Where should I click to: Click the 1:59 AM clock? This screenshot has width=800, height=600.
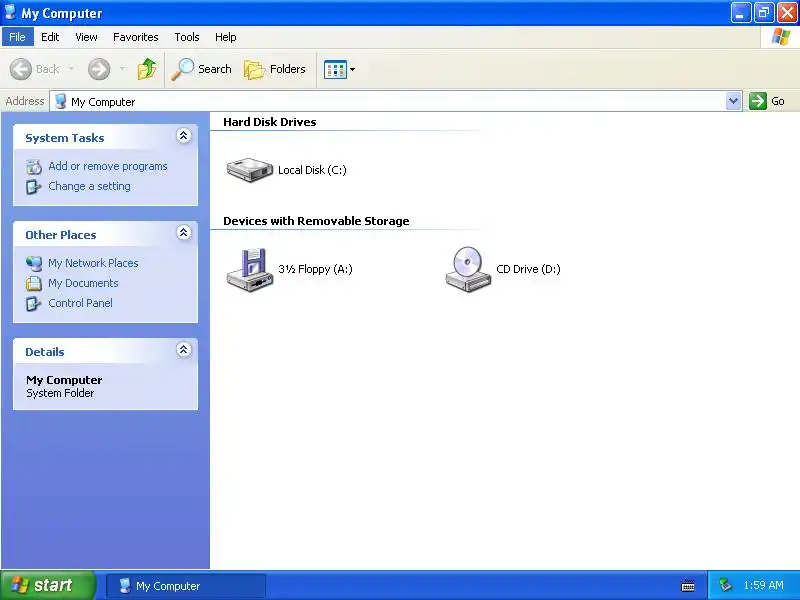[x=763, y=585]
